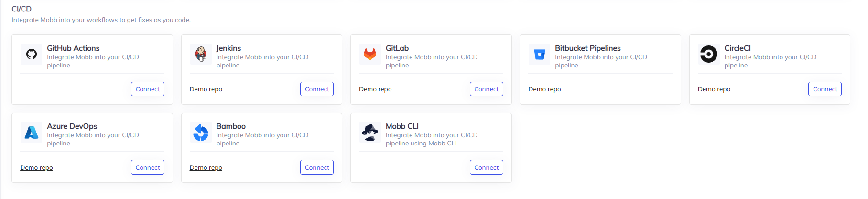The height and width of the screenshot is (199, 868).
Task: Click the Bitbucket Pipelines bucket icon
Action: coord(539,54)
